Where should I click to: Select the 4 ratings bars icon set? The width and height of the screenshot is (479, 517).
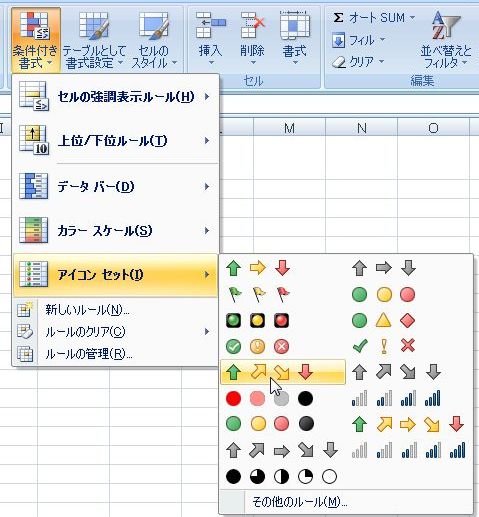click(396, 398)
